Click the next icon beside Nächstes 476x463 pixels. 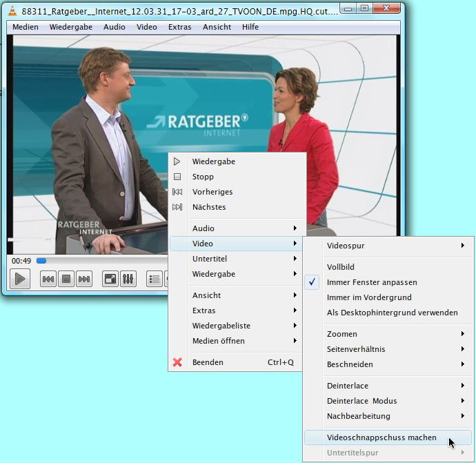177,207
